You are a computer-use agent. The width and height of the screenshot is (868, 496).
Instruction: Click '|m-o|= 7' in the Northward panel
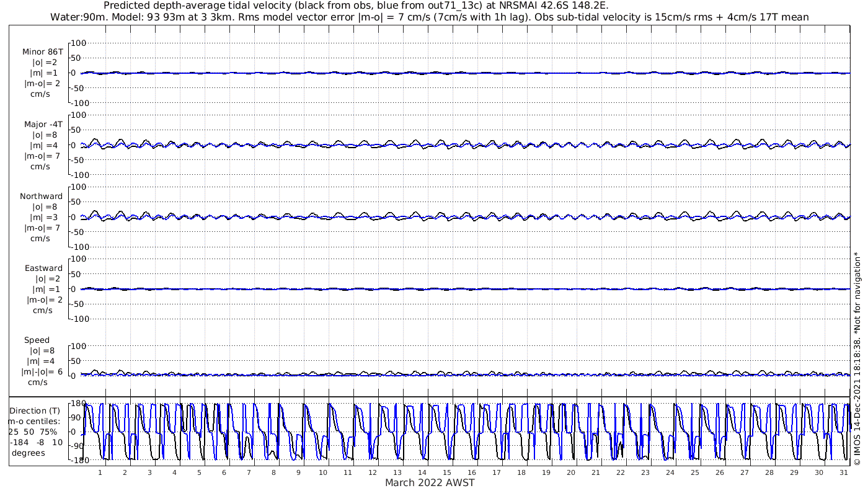(x=42, y=228)
